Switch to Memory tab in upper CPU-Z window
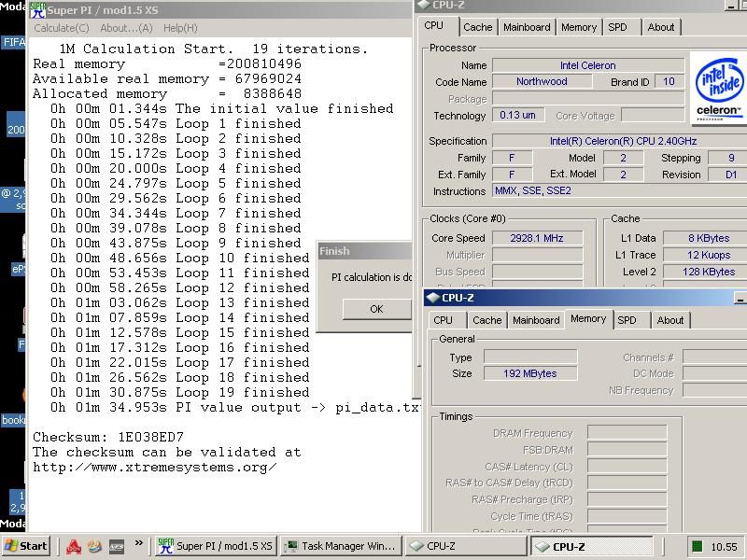This screenshot has height=560, width=747. pyautogui.click(x=578, y=27)
